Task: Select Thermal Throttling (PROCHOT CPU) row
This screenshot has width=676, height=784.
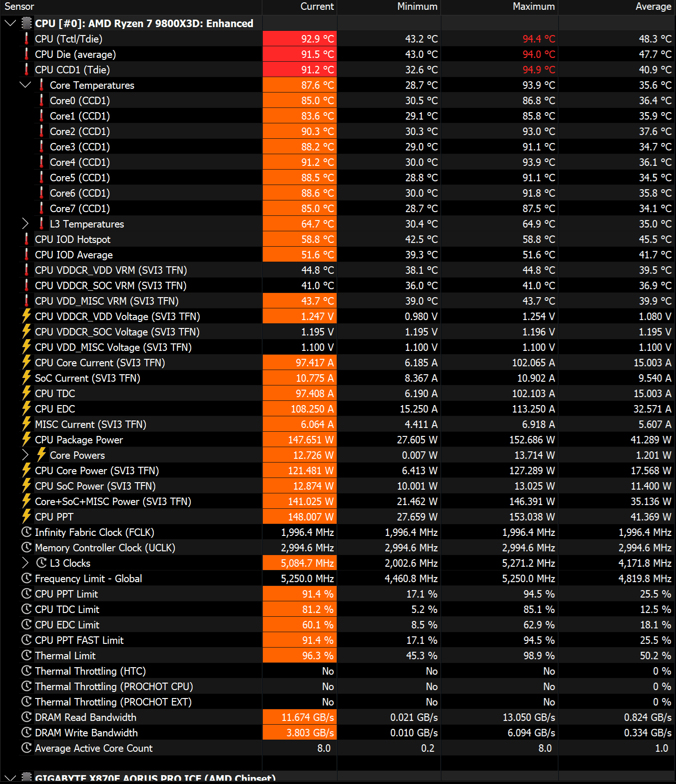Action: pyautogui.click(x=338, y=686)
